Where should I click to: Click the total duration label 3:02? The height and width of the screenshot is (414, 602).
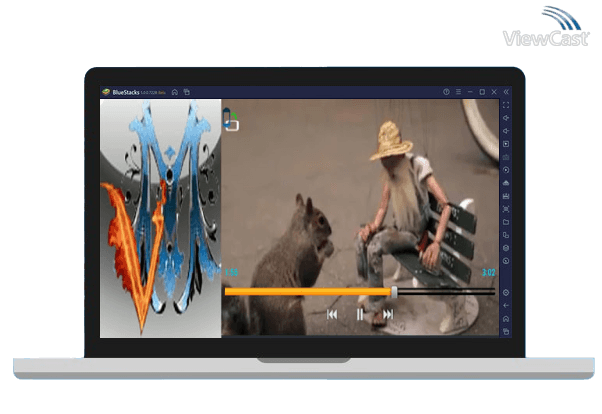489,273
